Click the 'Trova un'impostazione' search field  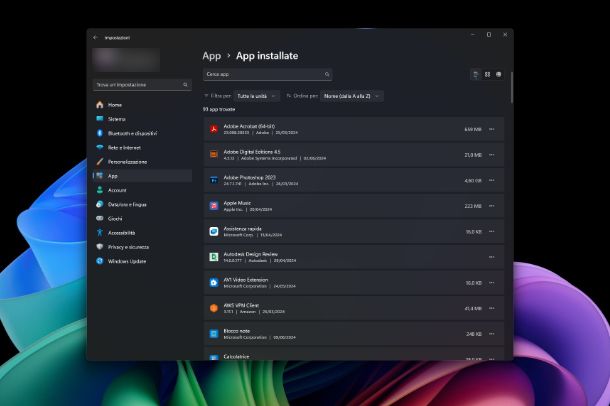(142, 85)
